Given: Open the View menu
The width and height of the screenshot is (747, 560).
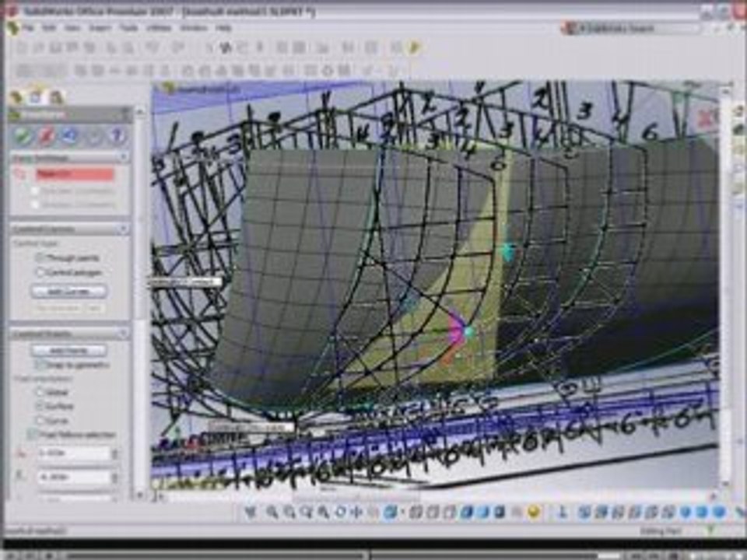Looking at the screenshot, I should point(72,28).
